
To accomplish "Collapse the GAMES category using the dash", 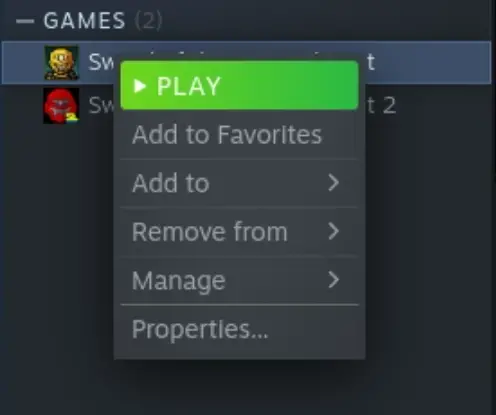I will (x=25, y=21).
